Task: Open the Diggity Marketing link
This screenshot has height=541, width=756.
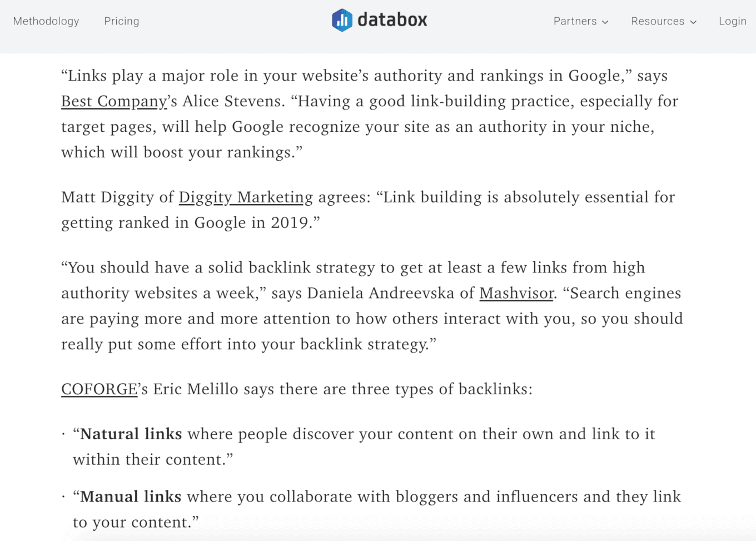Action: coord(245,197)
